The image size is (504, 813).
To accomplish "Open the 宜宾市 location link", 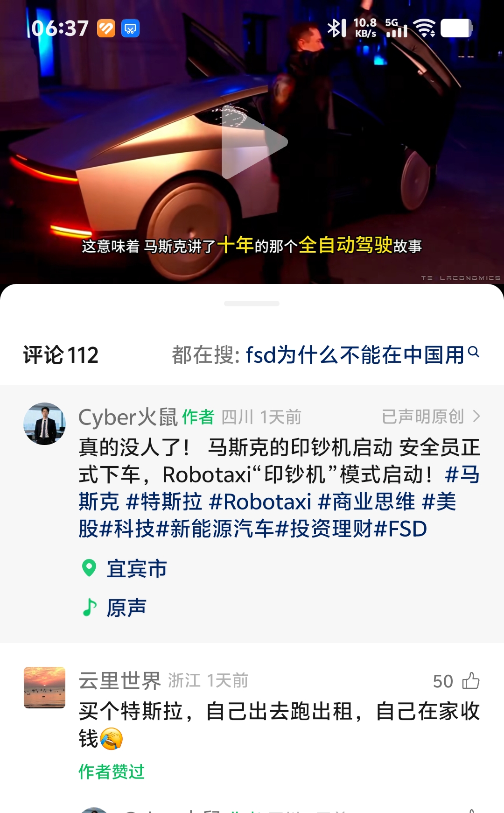I will 137,569.
